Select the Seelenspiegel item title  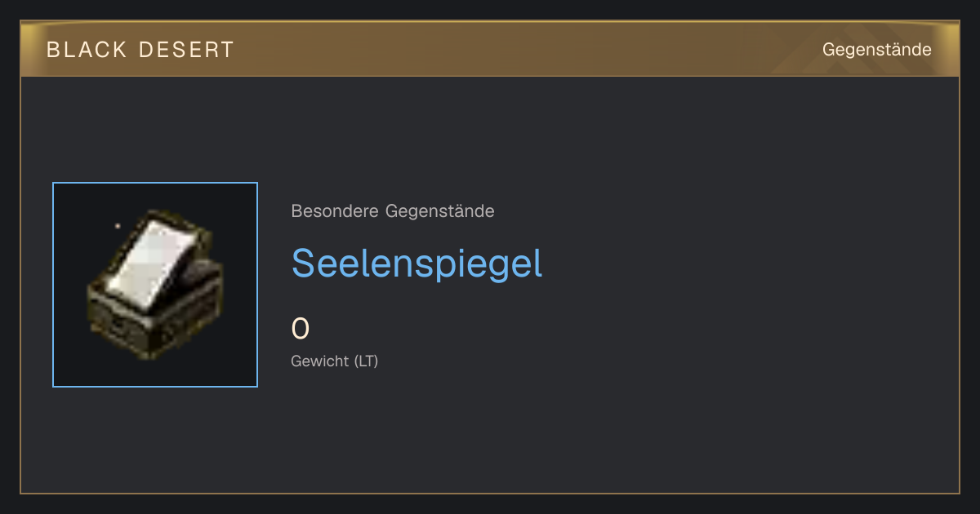(x=416, y=263)
